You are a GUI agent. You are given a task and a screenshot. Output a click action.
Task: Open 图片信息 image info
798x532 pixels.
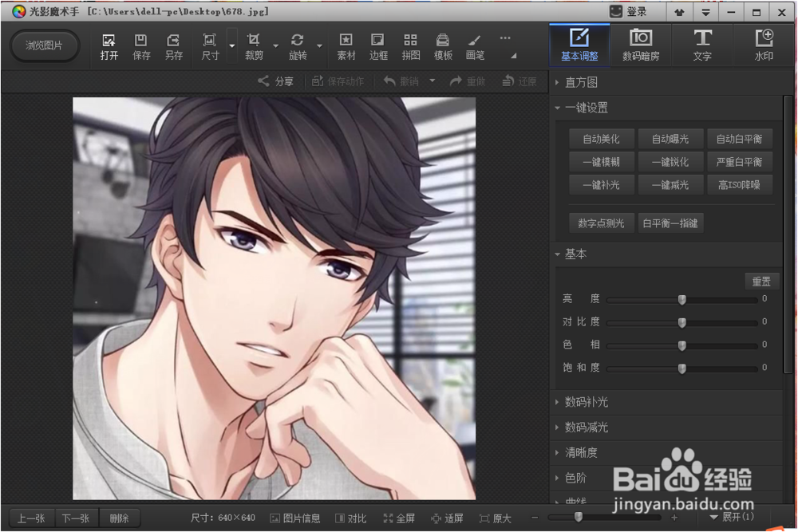click(295, 518)
